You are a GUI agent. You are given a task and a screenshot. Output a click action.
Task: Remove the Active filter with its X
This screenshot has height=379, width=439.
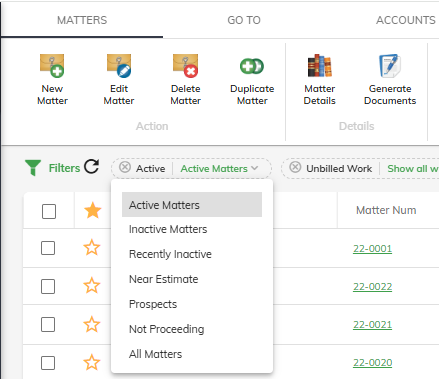pos(125,167)
